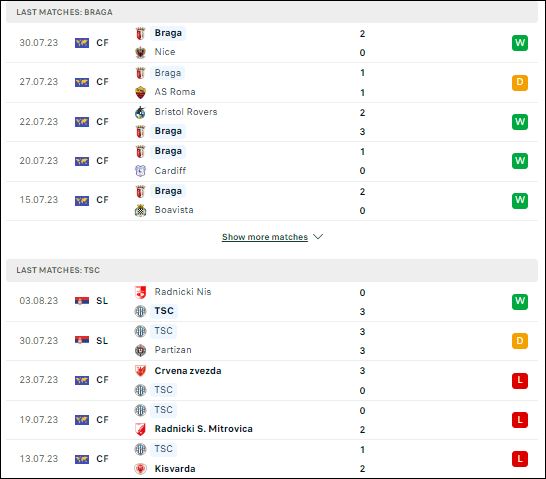
Task: Click the Crvena zvezda crest icon
Action: tap(140, 371)
